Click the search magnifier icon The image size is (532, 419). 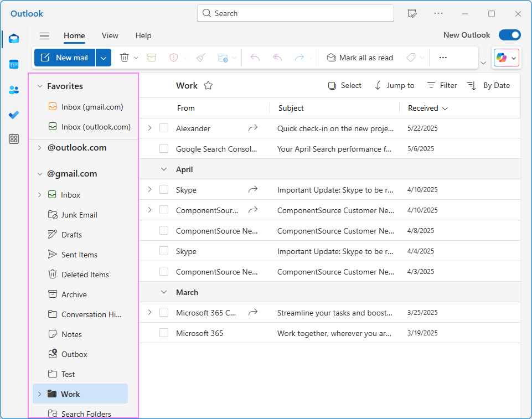206,13
